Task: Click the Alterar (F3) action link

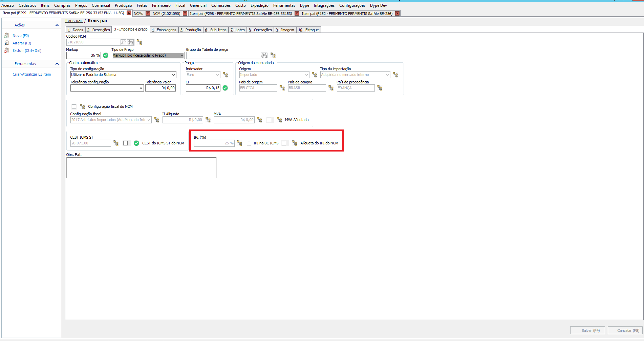Action: [22, 43]
